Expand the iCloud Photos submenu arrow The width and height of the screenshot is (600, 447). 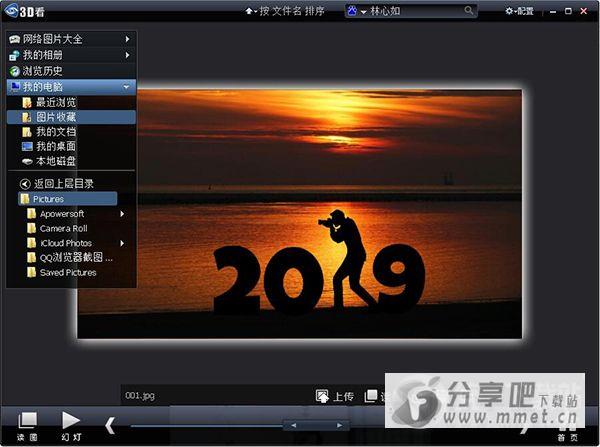point(122,243)
